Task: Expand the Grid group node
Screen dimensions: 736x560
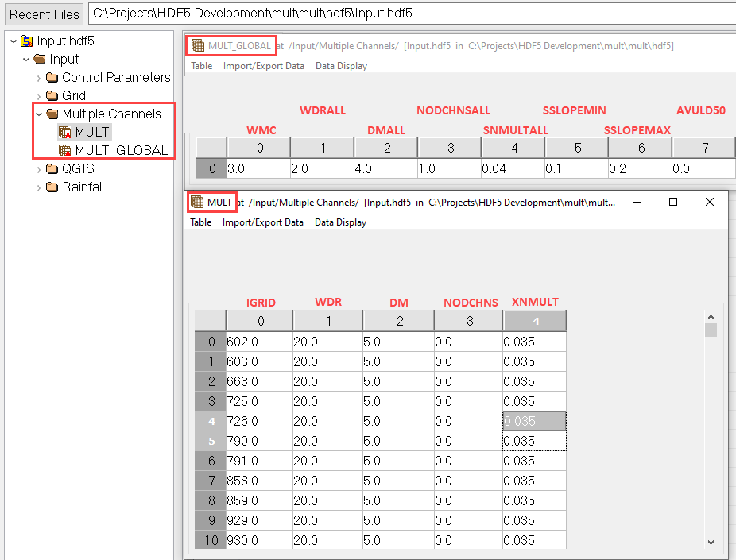Action: click(x=40, y=95)
